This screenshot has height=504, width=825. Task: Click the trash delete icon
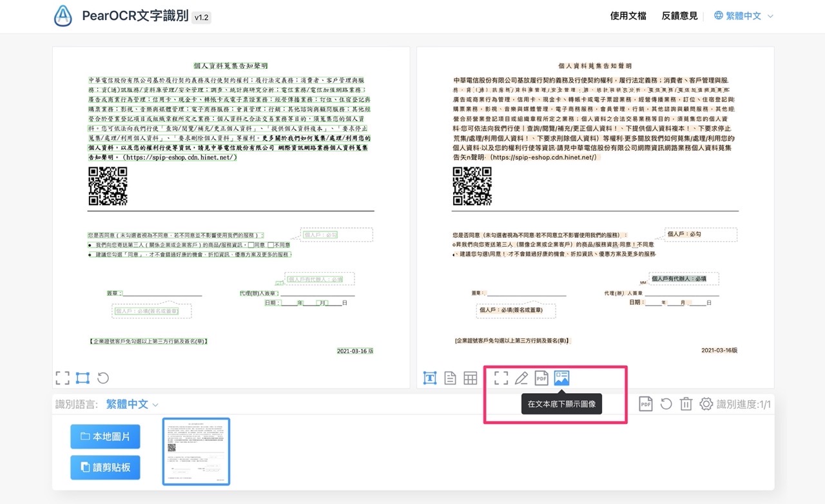click(686, 404)
